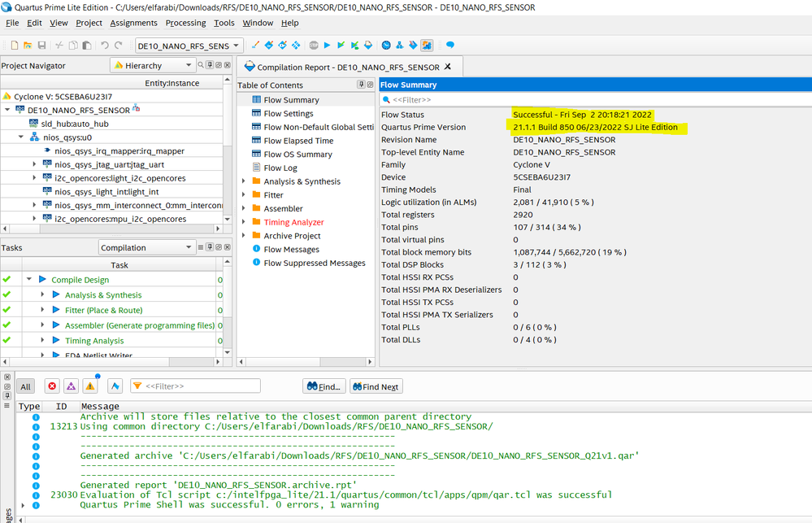812x523 pixels.
Task: Toggle the error messages filter button
Action: pyautogui.click(x=52, y=386)
